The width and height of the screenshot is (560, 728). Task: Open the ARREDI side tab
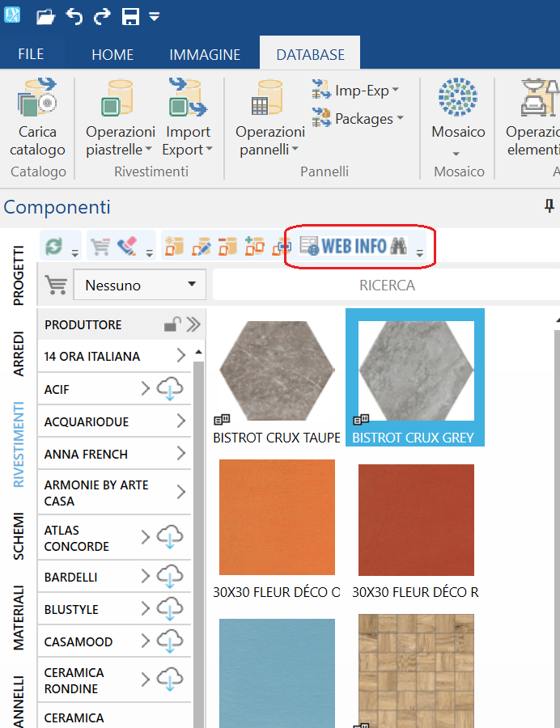pyautogui.click(x=18, y=353)
